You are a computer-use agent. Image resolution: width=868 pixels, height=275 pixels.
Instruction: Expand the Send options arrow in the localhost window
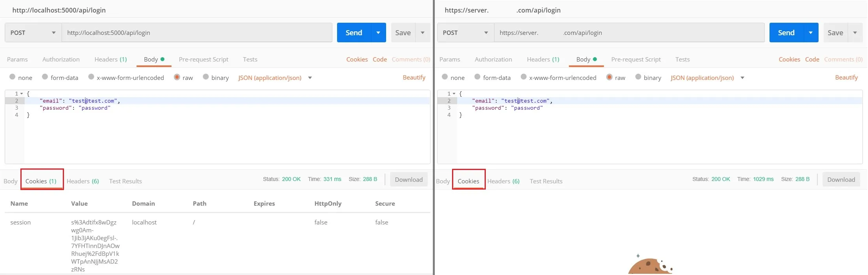coord(378,33)
